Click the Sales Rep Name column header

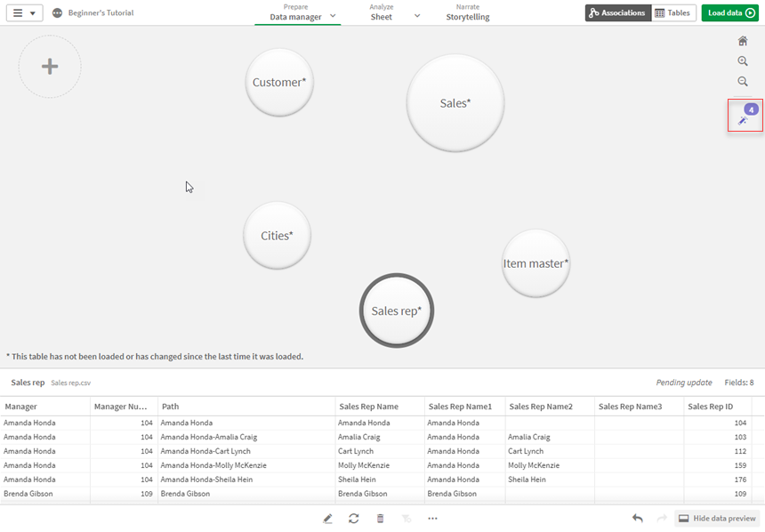[380, 406]
